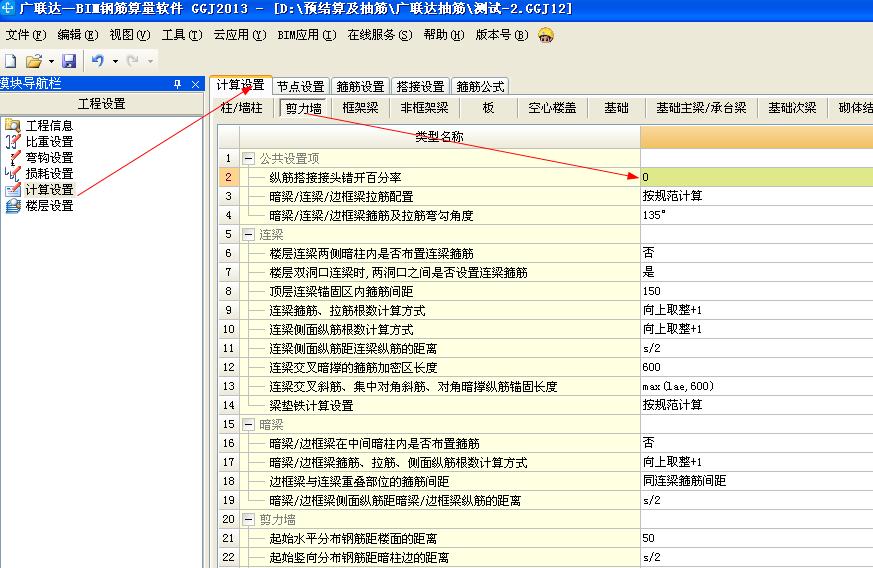This screenshot has width=873, height=568.
Task: Collapse the 连梁 group in row 5
Action: point(248,234)
